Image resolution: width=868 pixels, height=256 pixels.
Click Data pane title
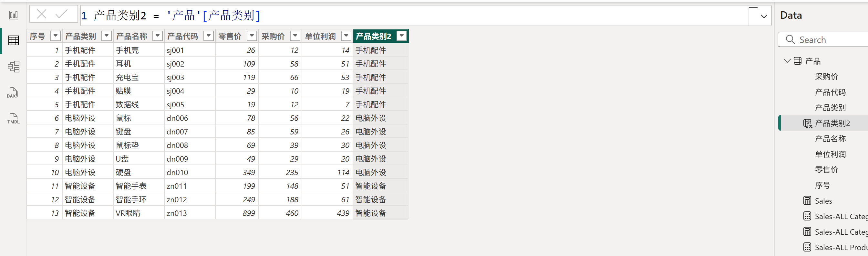791,15
